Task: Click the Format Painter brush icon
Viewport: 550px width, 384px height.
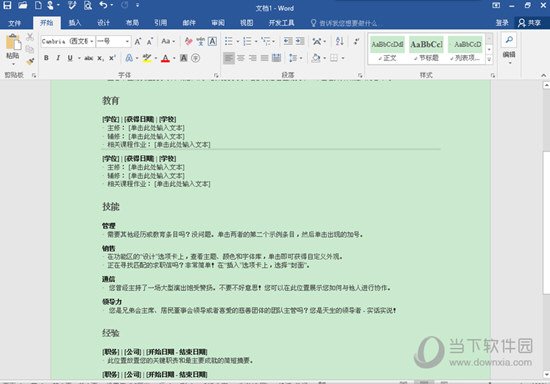Action: point(30,62)
